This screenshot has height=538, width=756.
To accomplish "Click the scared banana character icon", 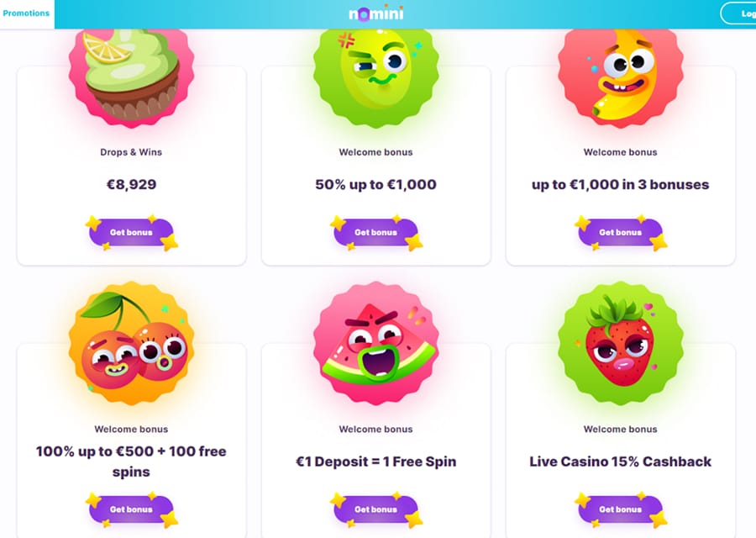I will 621,77.
